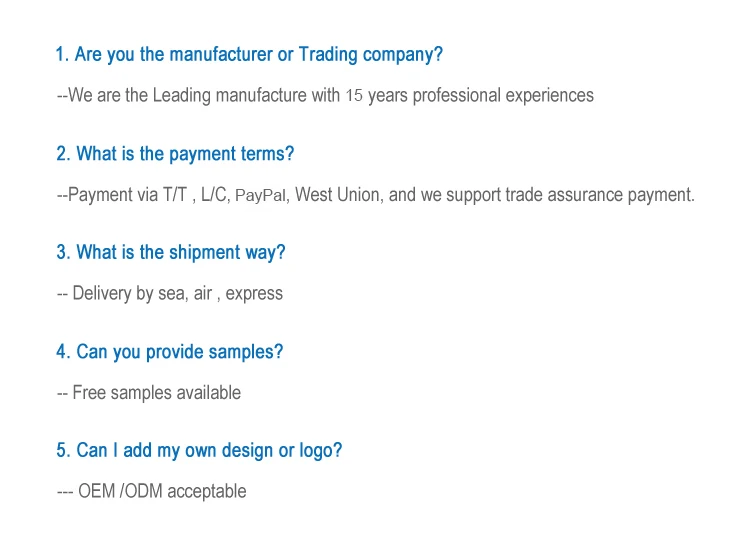Viewport: 750px width, 548px height.
Task: Click the word air in delivery answer
Action: pos(202,294)
